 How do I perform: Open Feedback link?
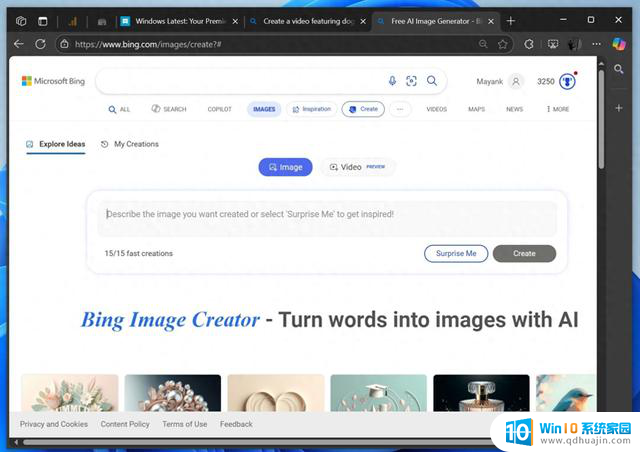(x=236, y=424)
